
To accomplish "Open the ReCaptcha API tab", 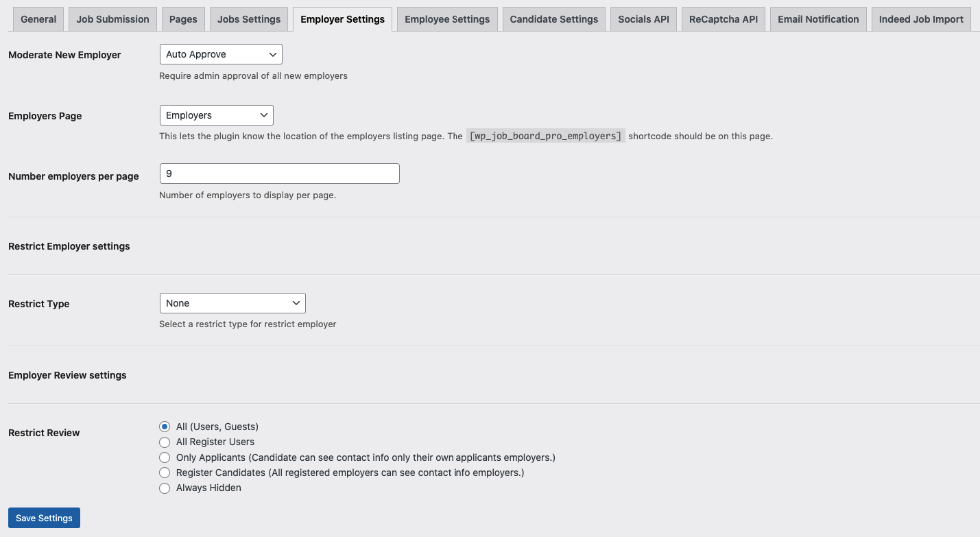I will (x=724, y=19).
